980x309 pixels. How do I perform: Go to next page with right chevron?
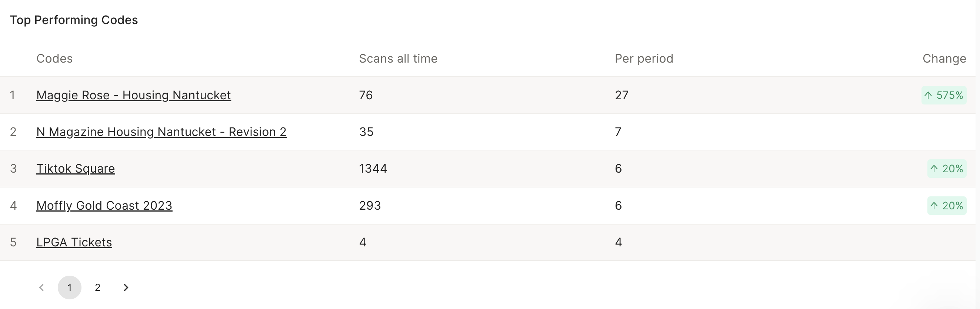tap(126, 287)
